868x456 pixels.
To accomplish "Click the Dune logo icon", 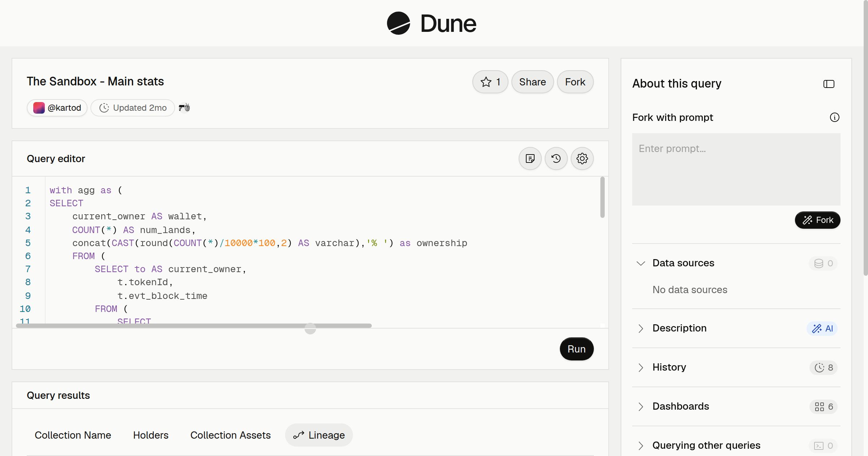I will 398,23.
